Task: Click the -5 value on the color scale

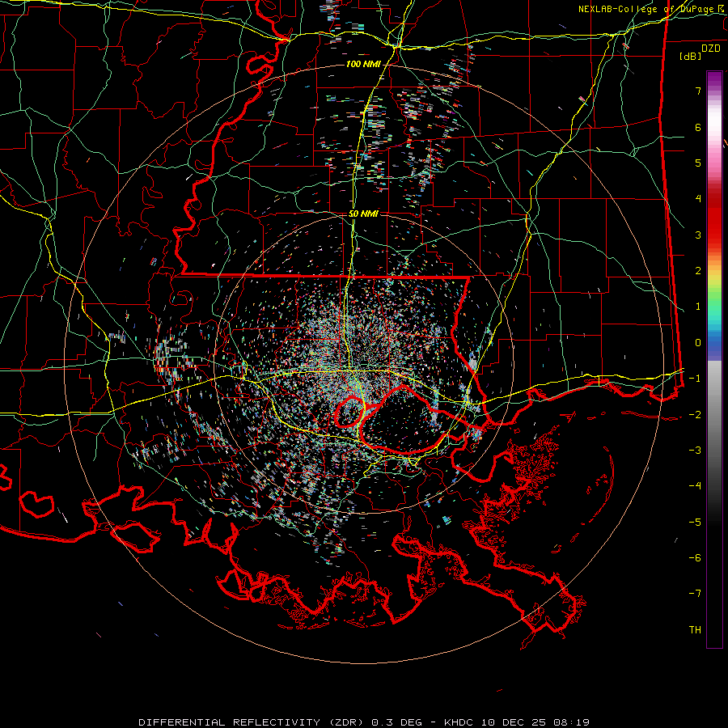Action: tap(695, 522)
